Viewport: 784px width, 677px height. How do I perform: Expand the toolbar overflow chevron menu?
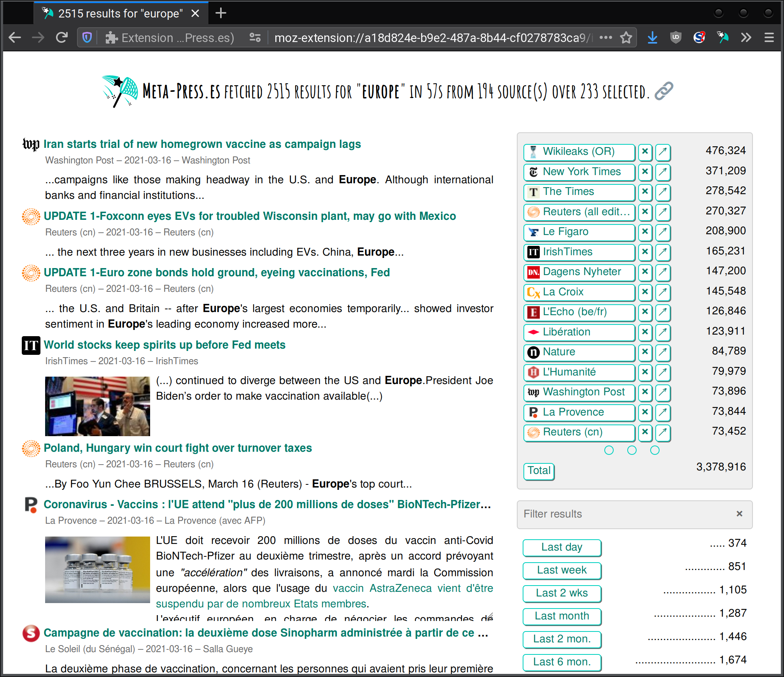(745, 38)
